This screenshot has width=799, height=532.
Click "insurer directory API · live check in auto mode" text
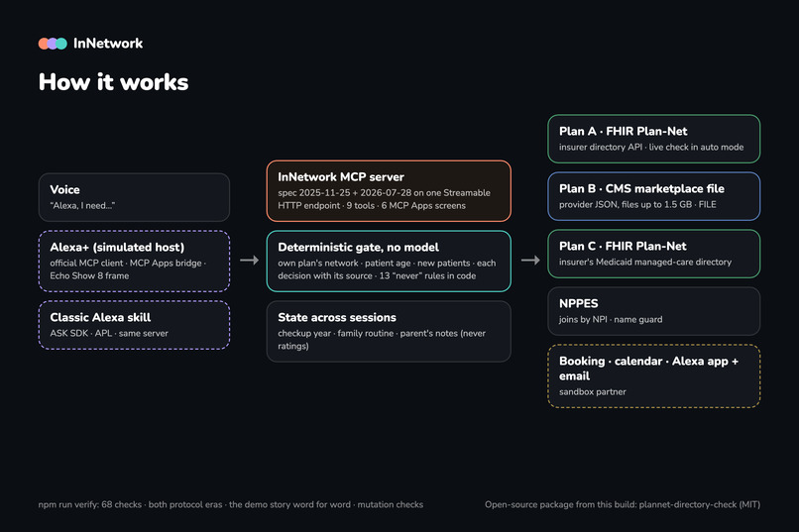tap(651, 148)
